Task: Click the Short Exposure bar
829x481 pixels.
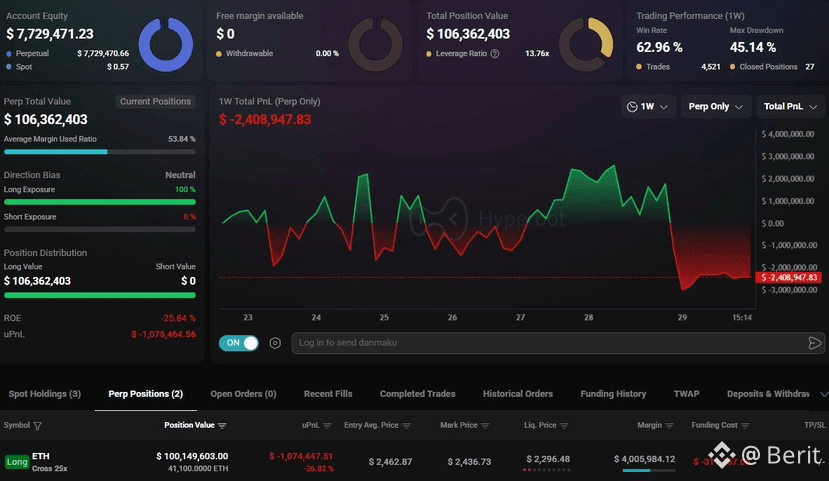Action: click(x=99, y=229)
